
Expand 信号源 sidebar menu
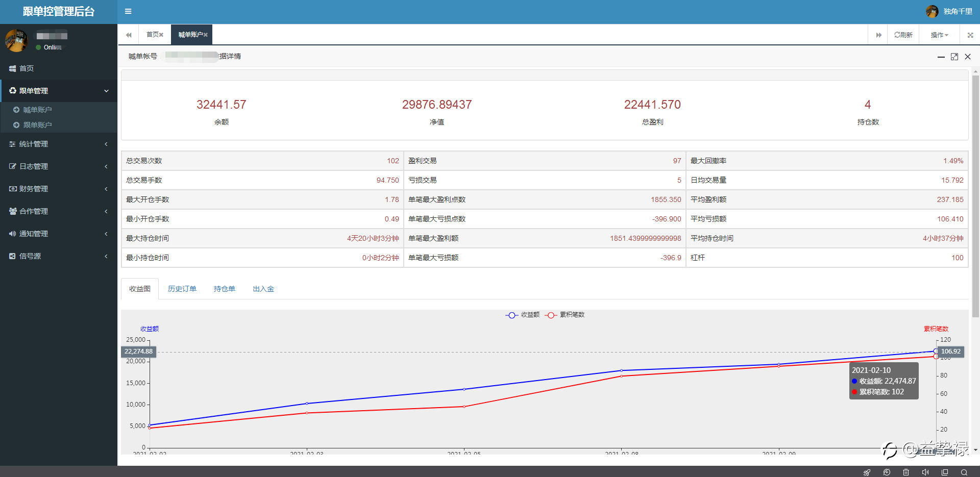(x=59, y=256)
